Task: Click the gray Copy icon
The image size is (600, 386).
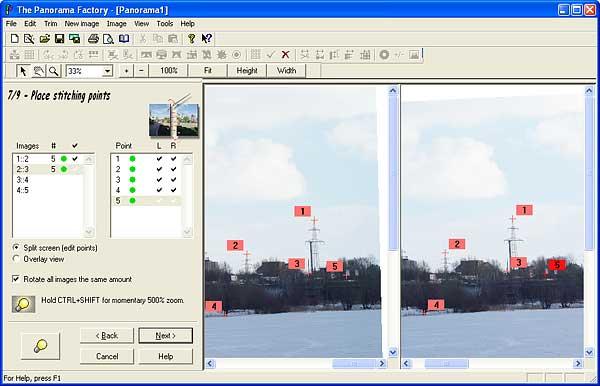Action: tap(157, 39)
